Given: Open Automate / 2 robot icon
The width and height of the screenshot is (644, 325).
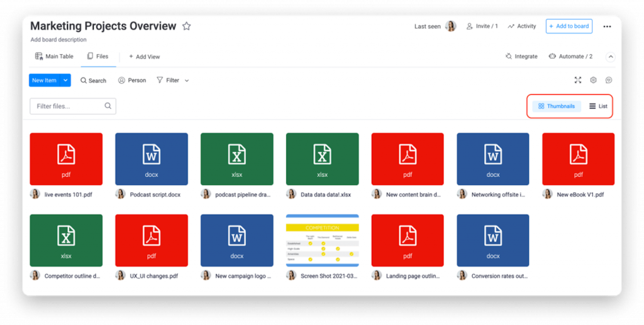Looking at the screenshot, I should tap(552, 56).
